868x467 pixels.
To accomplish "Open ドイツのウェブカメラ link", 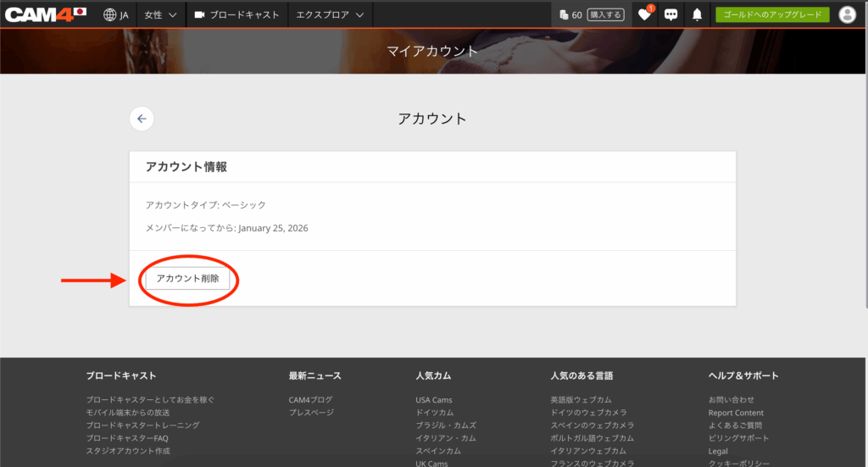I will tap(588, 412).
